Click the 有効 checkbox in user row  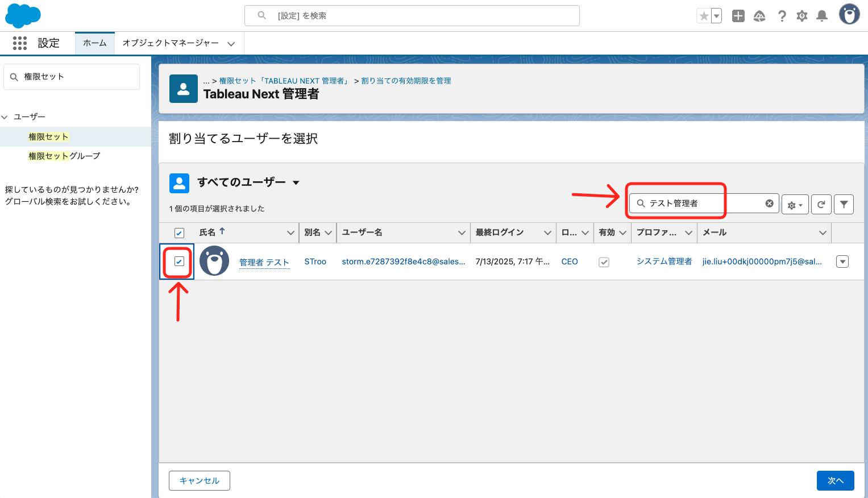pos(604,262)
